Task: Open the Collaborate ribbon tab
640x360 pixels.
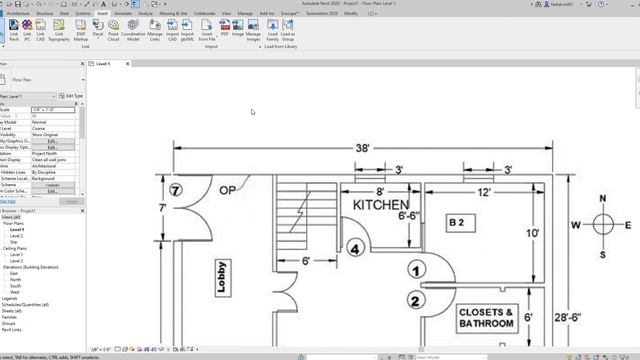Action: tap(204, 13)
